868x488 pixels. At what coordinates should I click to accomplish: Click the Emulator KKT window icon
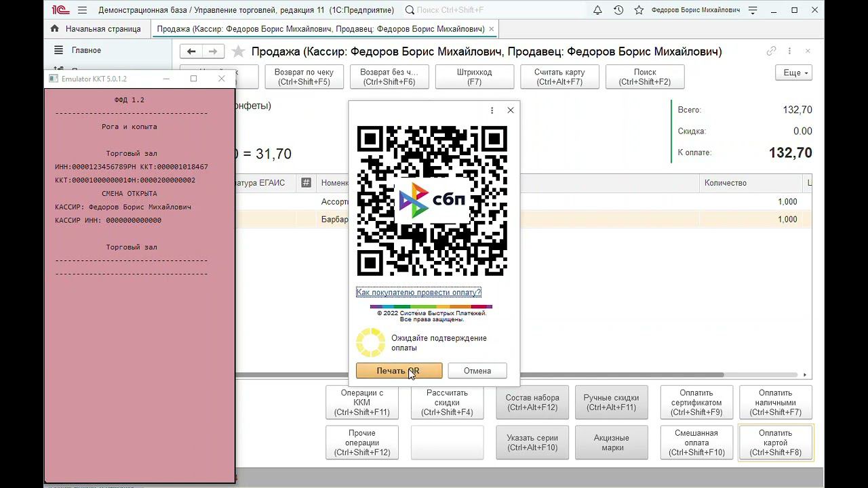pyautogui.click(x=54, y=79)
